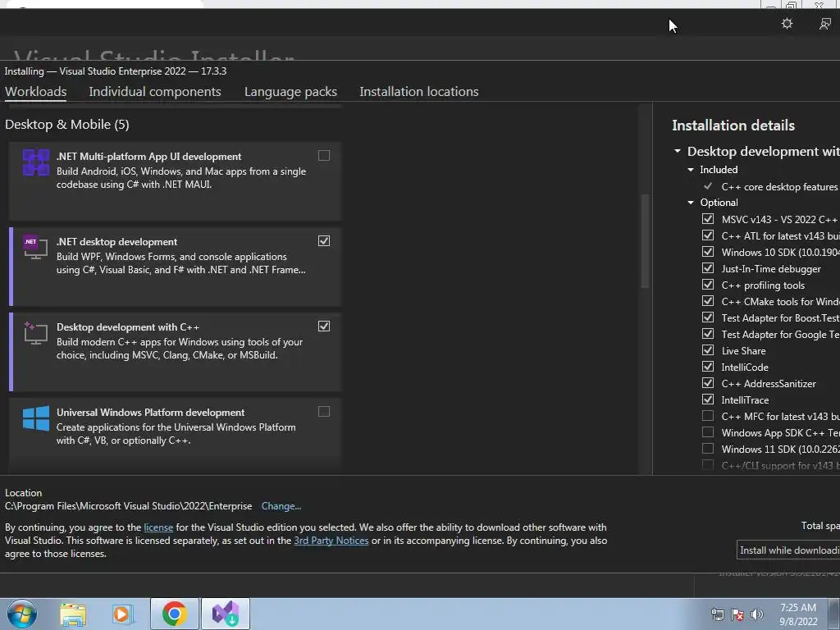840x630 pixels.
Task: Click the Desktop development with C++ workload icon
Action: 36,333
